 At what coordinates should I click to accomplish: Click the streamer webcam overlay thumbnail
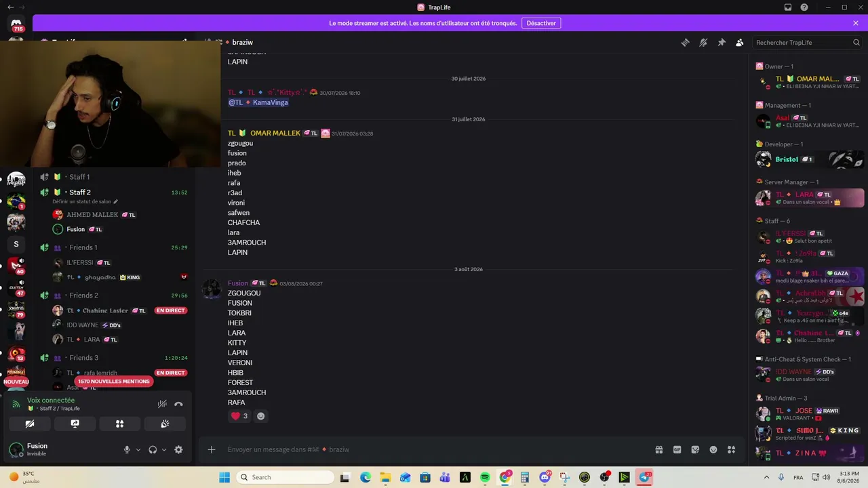[x=110, y=104]
